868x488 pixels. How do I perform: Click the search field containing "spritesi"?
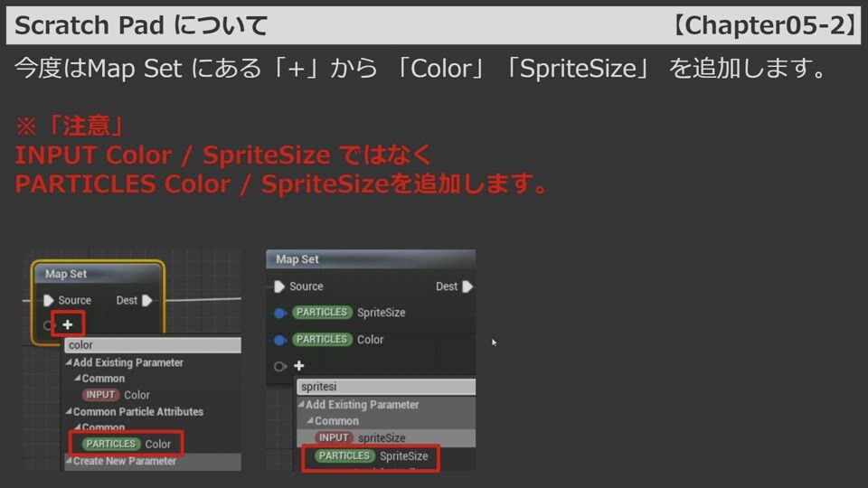(386, 387)
